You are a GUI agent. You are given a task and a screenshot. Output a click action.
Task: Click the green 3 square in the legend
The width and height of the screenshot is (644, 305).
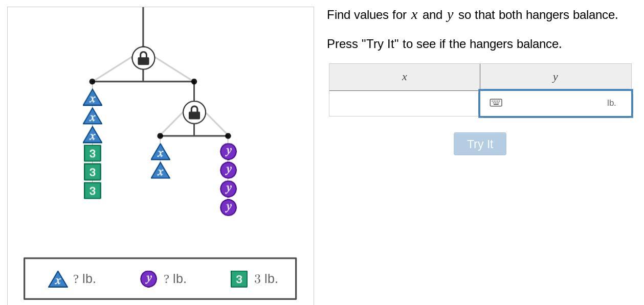pyautogui.click(x=239, y=279)
